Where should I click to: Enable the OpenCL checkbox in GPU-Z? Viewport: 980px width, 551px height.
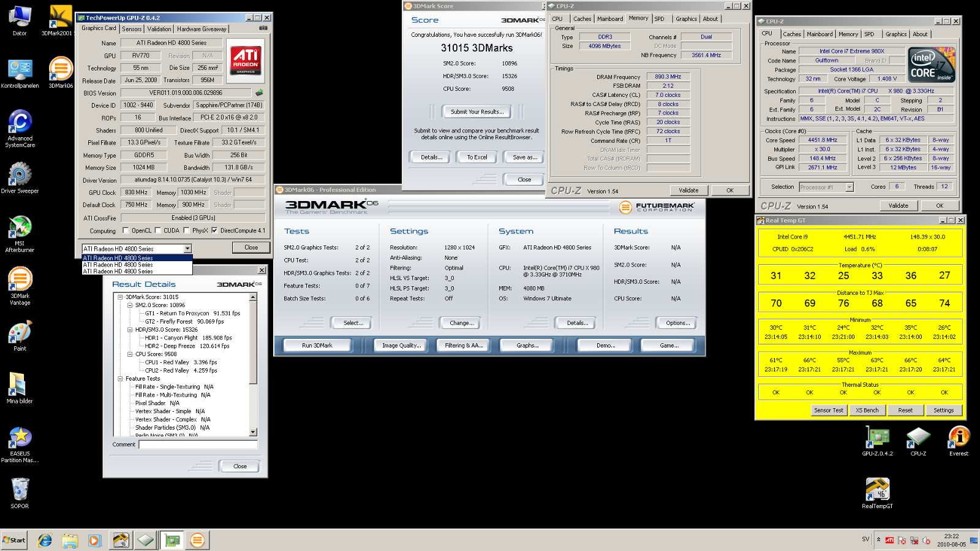click(126, 230)
